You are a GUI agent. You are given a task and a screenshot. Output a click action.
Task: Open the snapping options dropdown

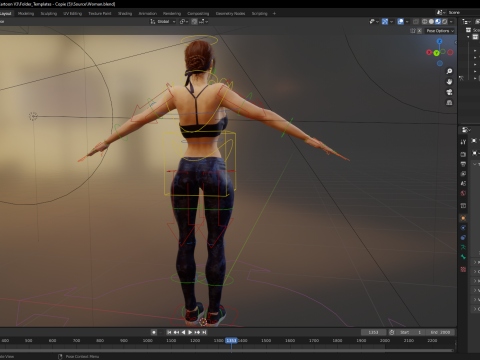coord(203,21)
